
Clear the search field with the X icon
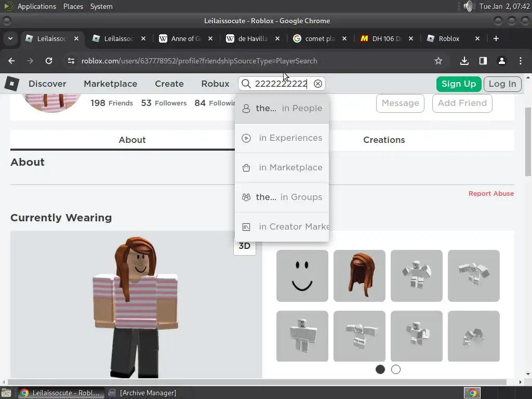pyautogui.click(x=317, y=84)
